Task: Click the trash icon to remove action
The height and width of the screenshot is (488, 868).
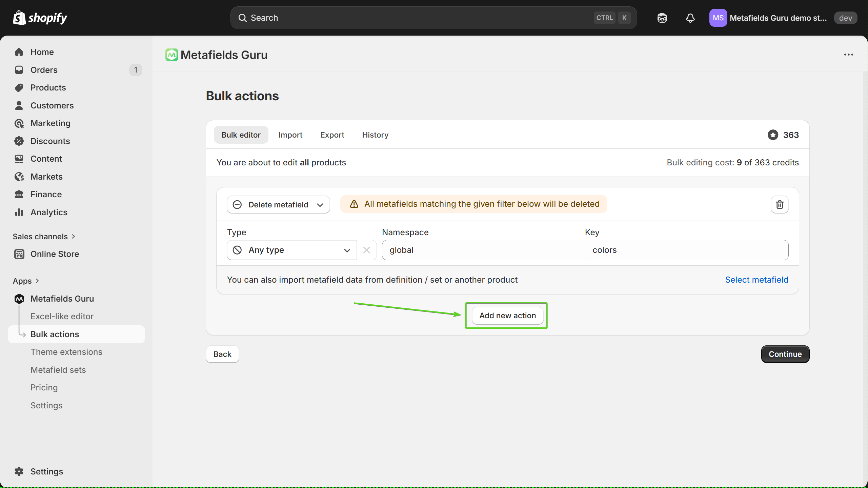Action: (x=779, y=205)
